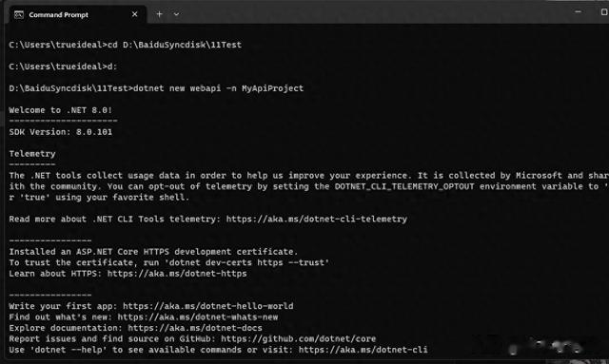Minimize the terminal window
The image size is (609, 364).
click(578, 12)
